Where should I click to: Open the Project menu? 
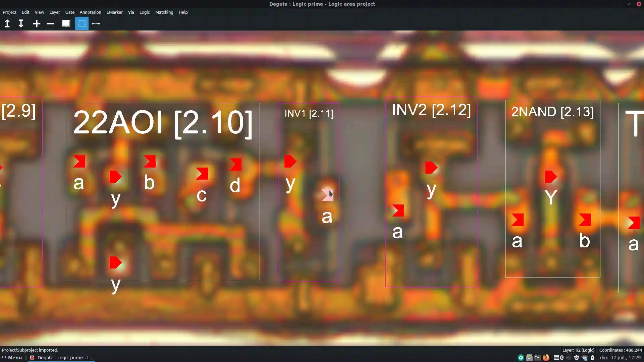click(x=9, y=12)
